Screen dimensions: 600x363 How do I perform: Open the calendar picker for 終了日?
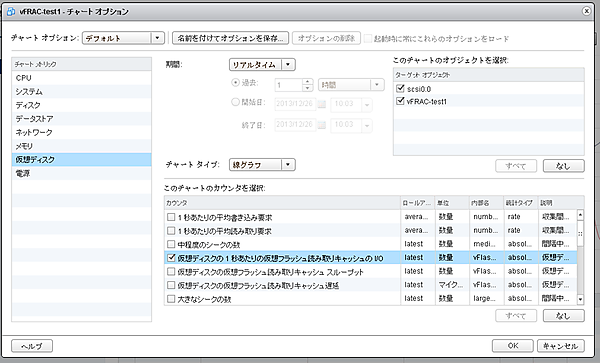coord(322,125)
